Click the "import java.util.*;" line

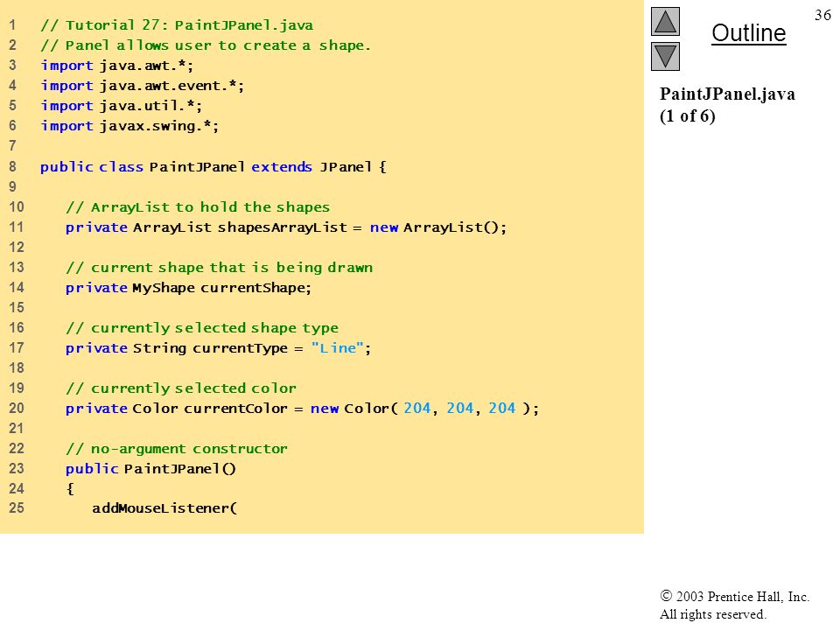(x=121, y=106)
